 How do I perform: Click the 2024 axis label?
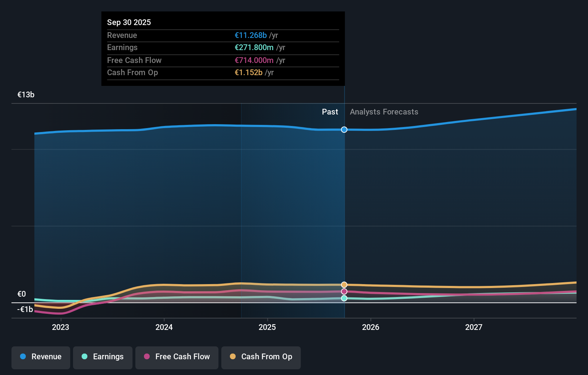tap(164, 327)
